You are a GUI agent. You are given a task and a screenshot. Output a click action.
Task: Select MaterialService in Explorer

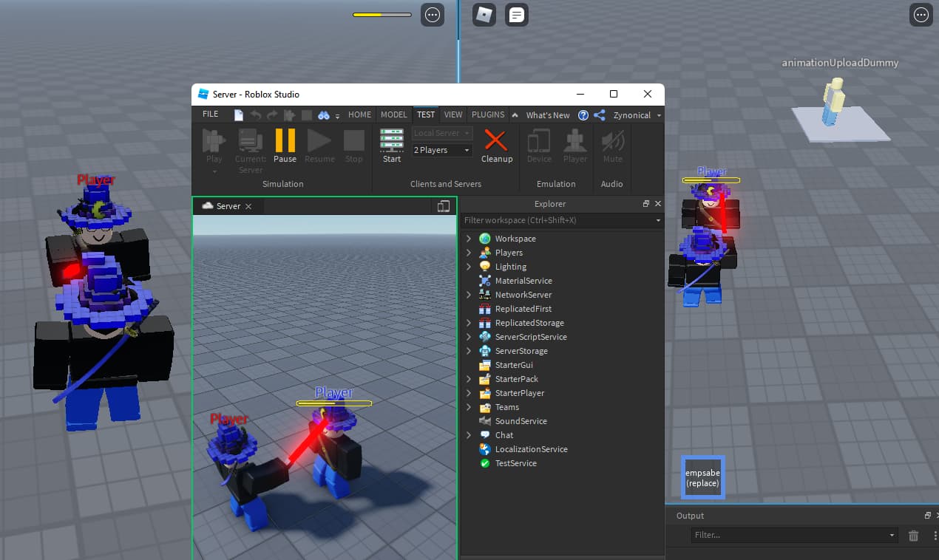(523, 281)
